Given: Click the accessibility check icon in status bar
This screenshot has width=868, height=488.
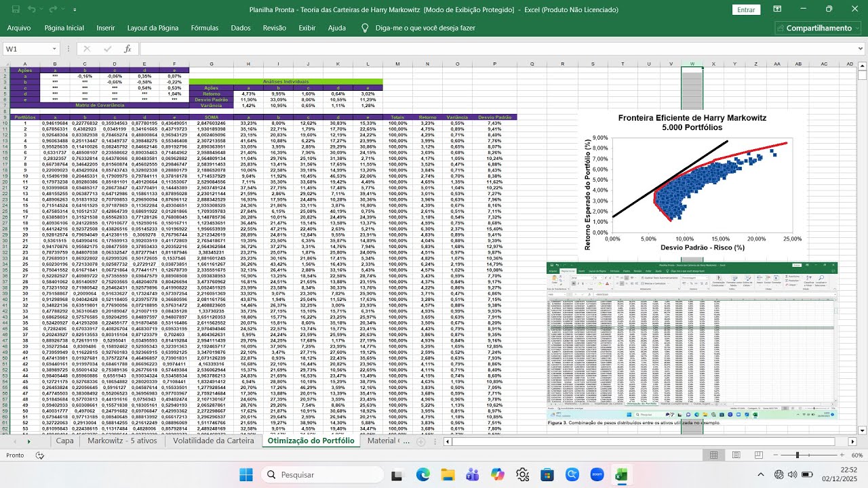Looking at the screenshot, I should 40,455.
